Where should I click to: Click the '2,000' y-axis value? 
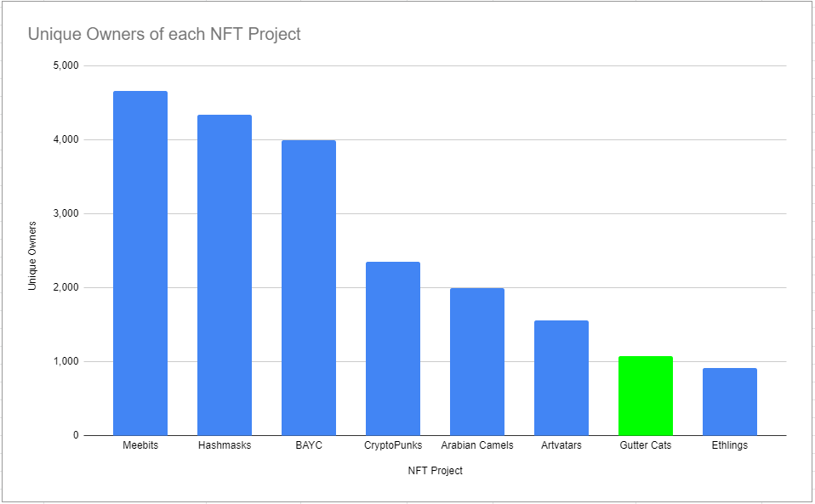[66, 287]
